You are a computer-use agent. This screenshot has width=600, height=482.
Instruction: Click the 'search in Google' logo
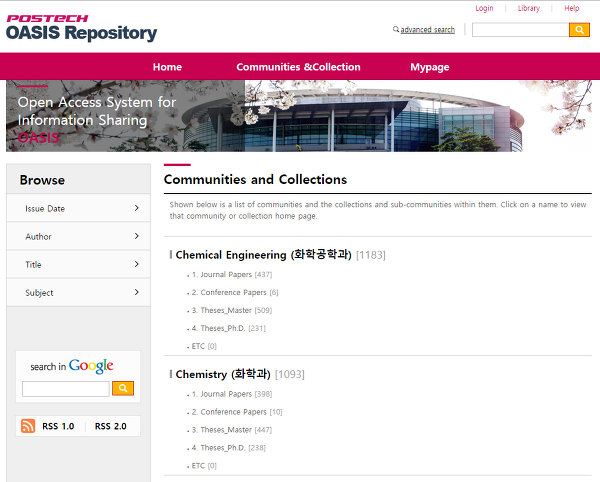[x=72, y=366]
